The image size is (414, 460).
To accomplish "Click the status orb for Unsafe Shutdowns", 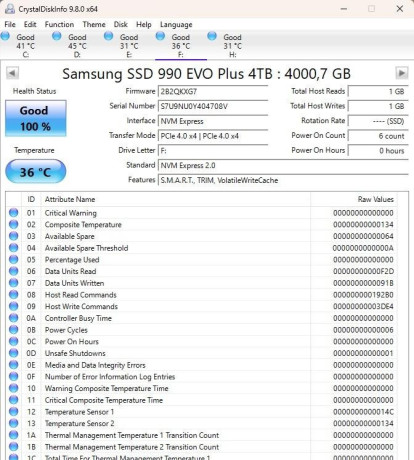I will pyautogui.click(x=14, y=353).
